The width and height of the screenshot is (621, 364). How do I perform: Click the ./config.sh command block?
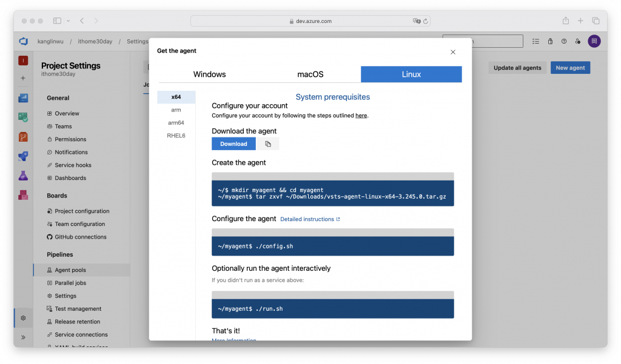pyautogui.click(x=333, y=246)
